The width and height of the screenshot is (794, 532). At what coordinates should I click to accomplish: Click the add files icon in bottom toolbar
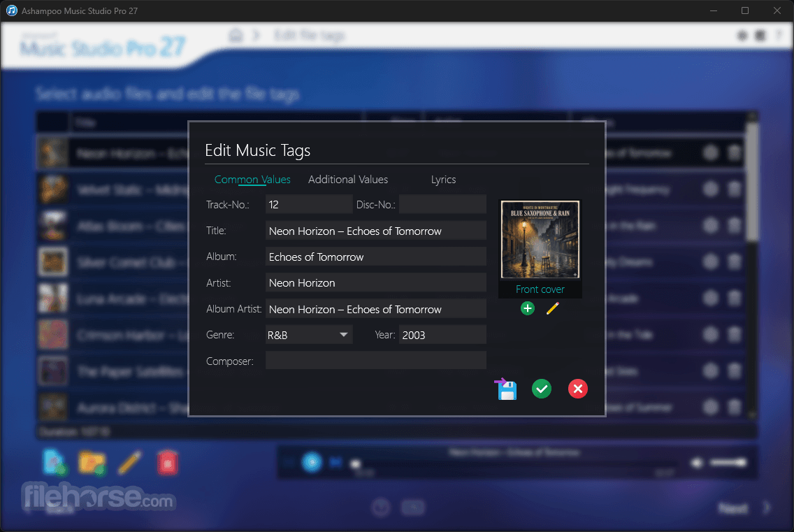55,462
